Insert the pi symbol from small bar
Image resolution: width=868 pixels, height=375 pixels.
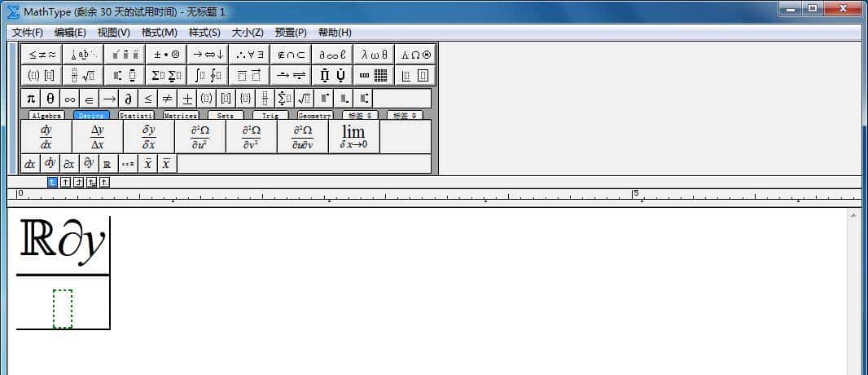click(31, 99)
